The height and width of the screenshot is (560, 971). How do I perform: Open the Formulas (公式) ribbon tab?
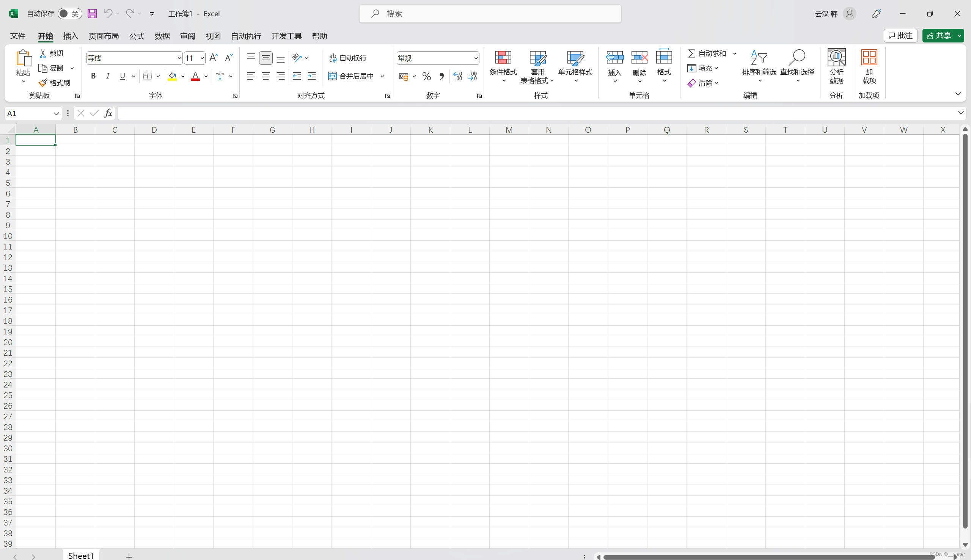pyautogui.click(x=137, y=36)
